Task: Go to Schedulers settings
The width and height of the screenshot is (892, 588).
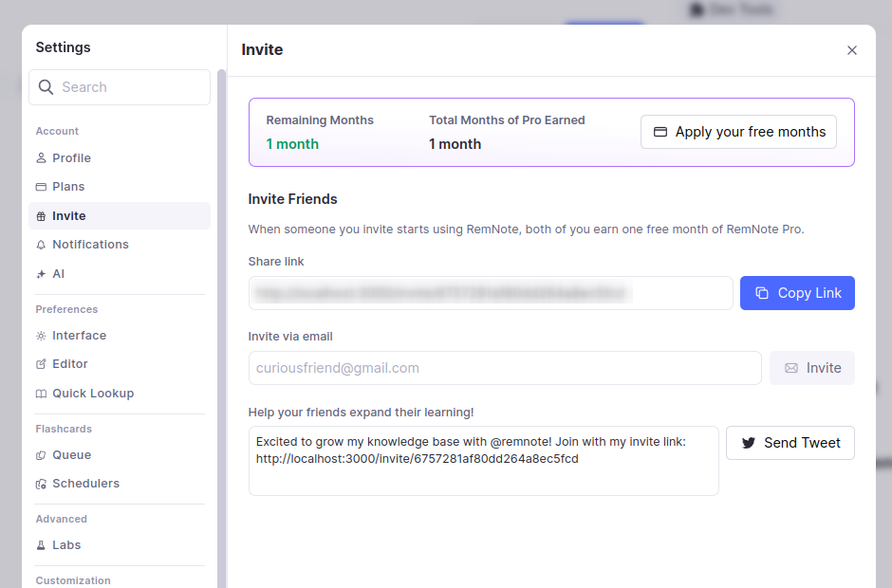Action: [x=85, y=484]
